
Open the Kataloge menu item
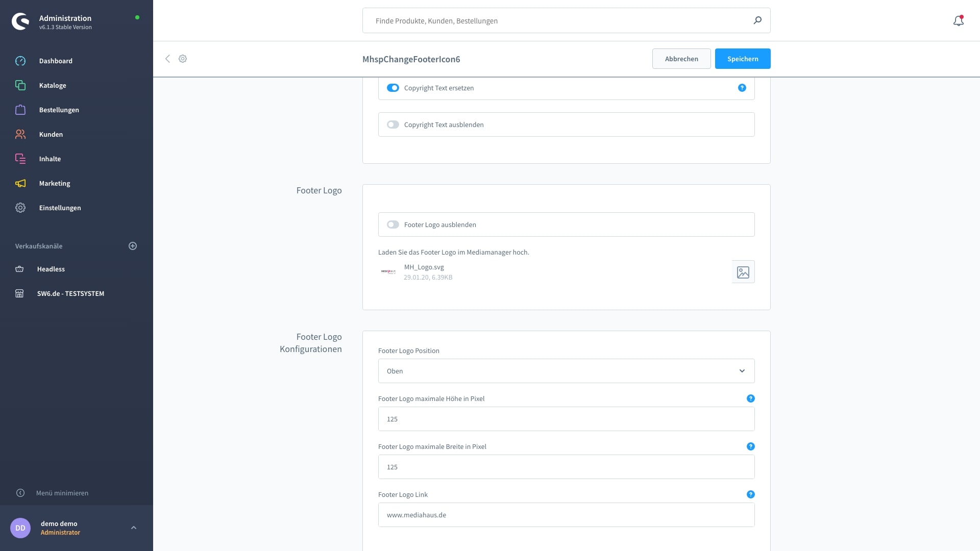point(53,85)
